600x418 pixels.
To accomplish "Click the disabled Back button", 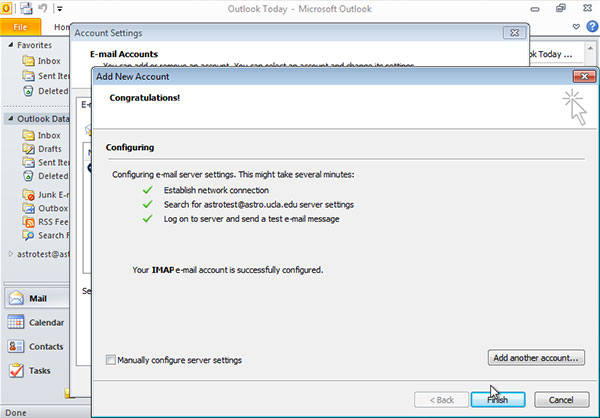I will [441, 400].
